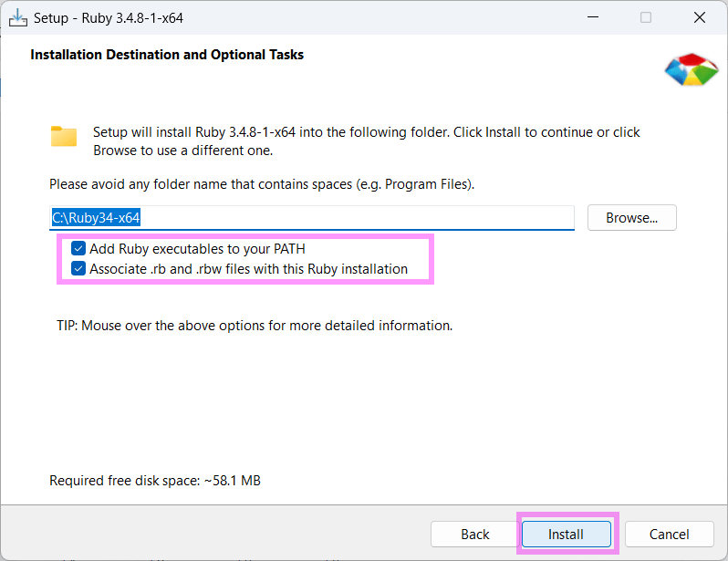The height and width of the screenshot is (561, 728).
Task: Click the yellow folder icon
Action: click(x=64, y=137)
